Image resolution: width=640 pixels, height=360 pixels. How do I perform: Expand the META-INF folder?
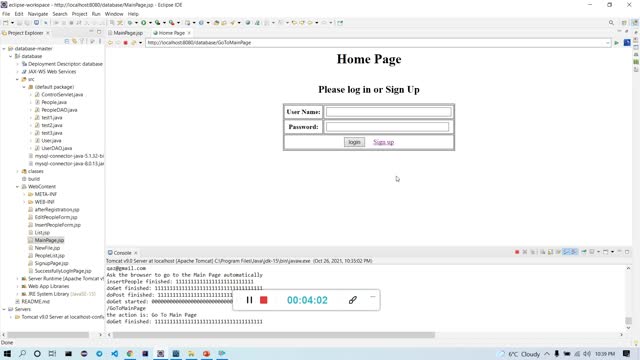[x=24, y=194]
